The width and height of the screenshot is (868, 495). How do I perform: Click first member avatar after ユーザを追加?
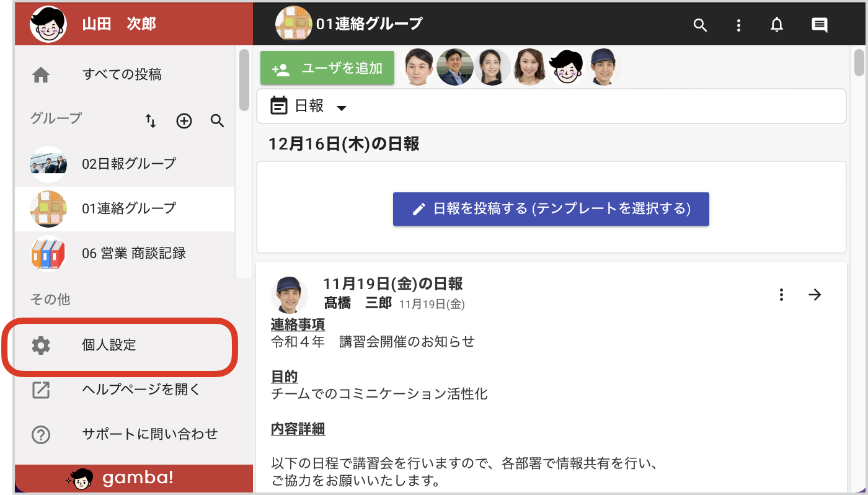pyautogui.click(x=418, y=67)
